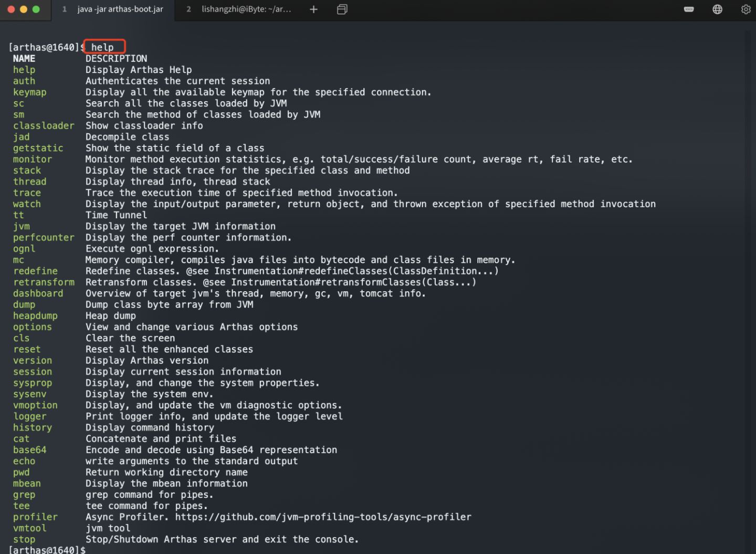Select the 'dashboard' command name
The height and width of the screenshot is (554, 756).
[38, 293]
